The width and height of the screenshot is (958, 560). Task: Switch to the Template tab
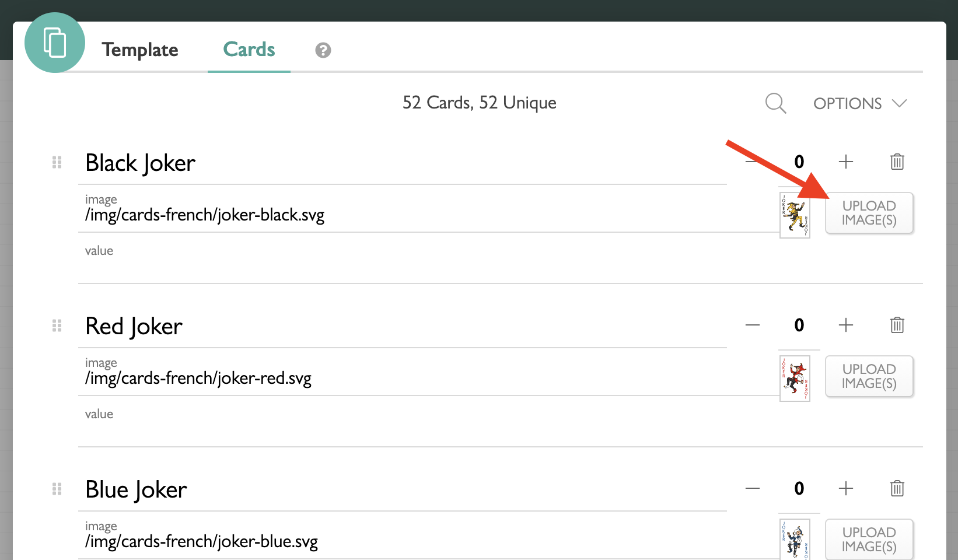pyautogui.click(x=140, y=50)
